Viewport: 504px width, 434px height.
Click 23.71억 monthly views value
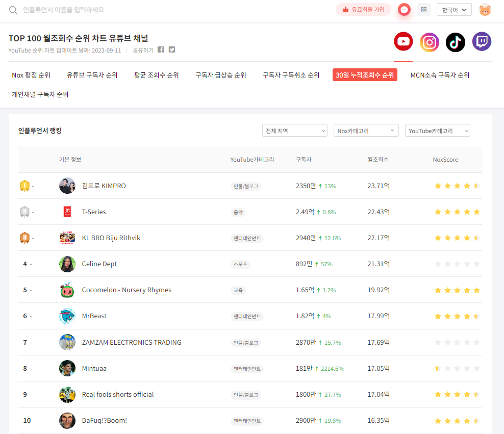coord(379,186)
